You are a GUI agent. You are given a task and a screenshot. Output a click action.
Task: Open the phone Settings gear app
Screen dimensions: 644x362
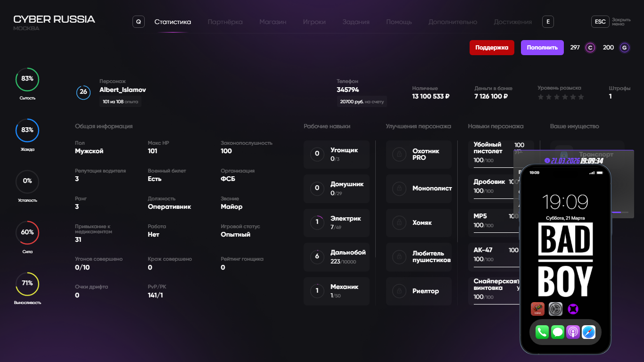point(555,309)
